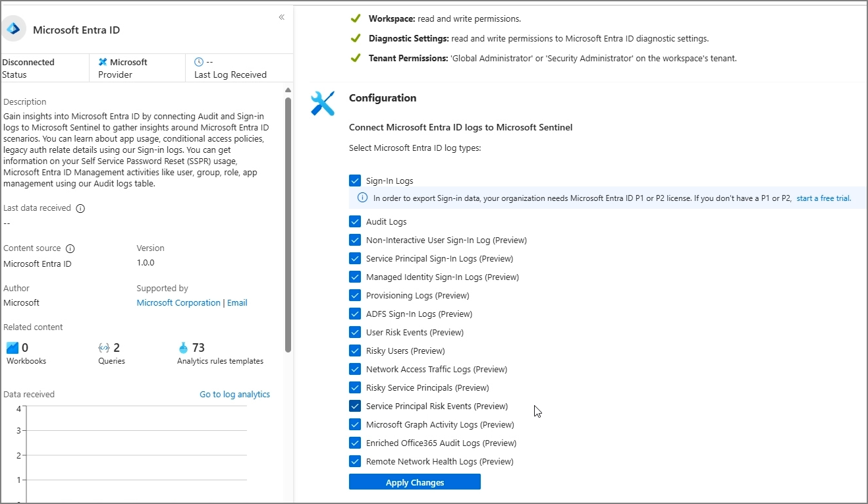This screenshot has width=868, height=504.
Task: Toggle Remote Network Health Logs checkbox
Action: (x=355, y=461)
